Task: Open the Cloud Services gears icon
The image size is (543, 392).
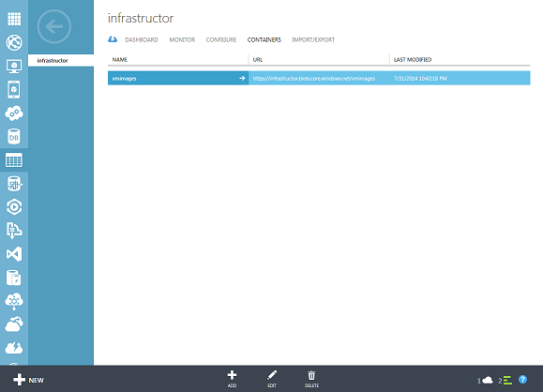Action: point(14,113)
